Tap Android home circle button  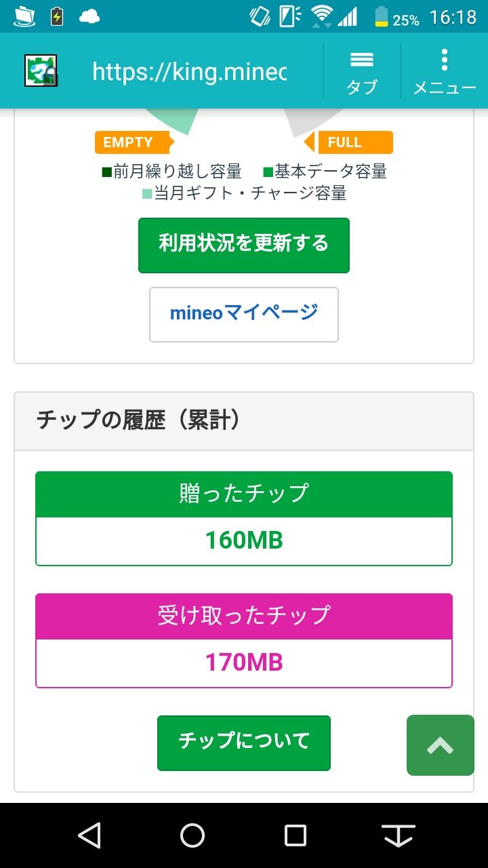[x=192, y=835]
